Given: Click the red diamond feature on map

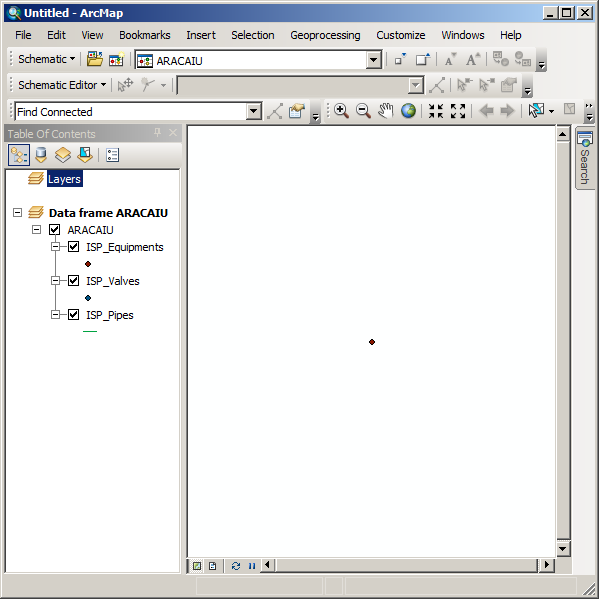Looking at the screenshot, I should click(x=372, y=342).
